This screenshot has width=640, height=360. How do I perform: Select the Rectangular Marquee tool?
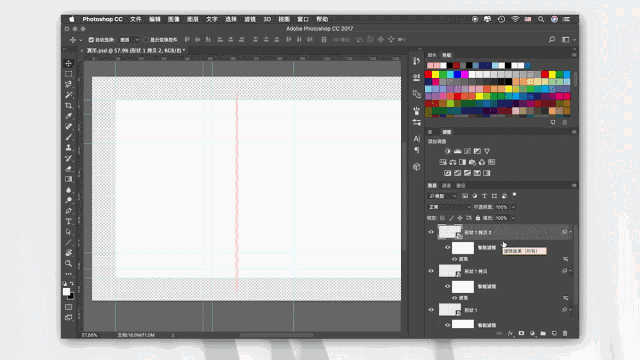click(x=69, y=74)
